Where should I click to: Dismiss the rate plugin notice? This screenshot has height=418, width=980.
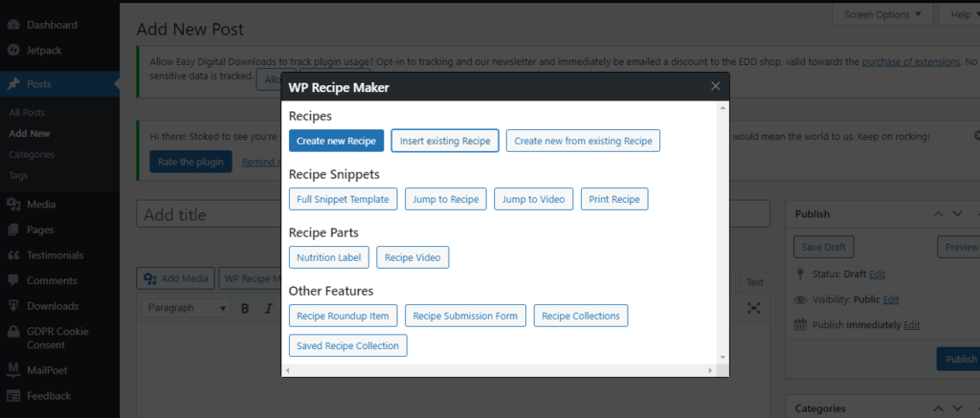[976, 135]
